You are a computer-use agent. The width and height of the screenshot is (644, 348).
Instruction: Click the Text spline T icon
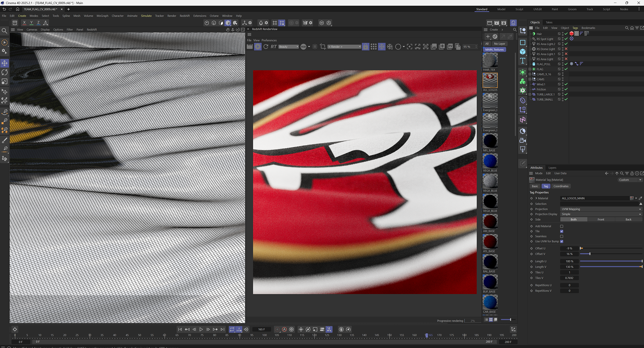[523, 61]
